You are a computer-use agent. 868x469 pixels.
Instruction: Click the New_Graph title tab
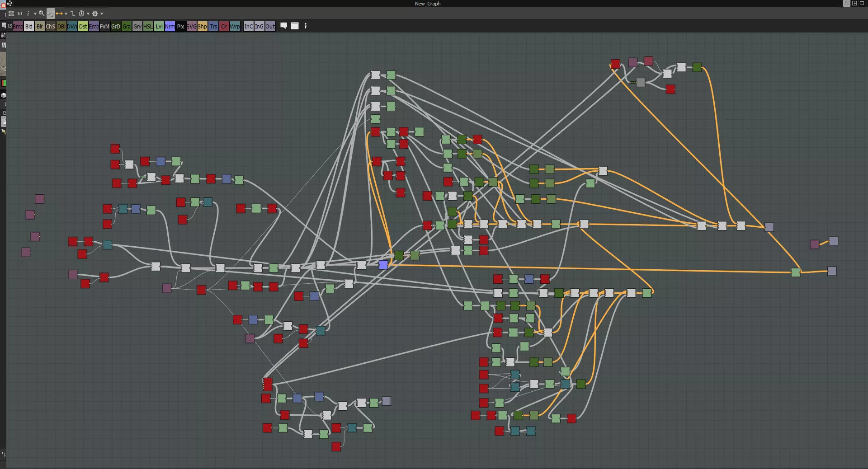(427, 4)
